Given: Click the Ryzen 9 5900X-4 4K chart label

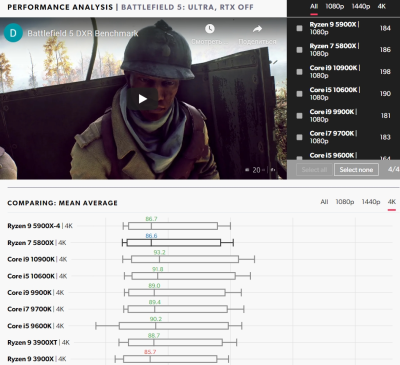Looking at the screenshot, I should click(40, 226).
